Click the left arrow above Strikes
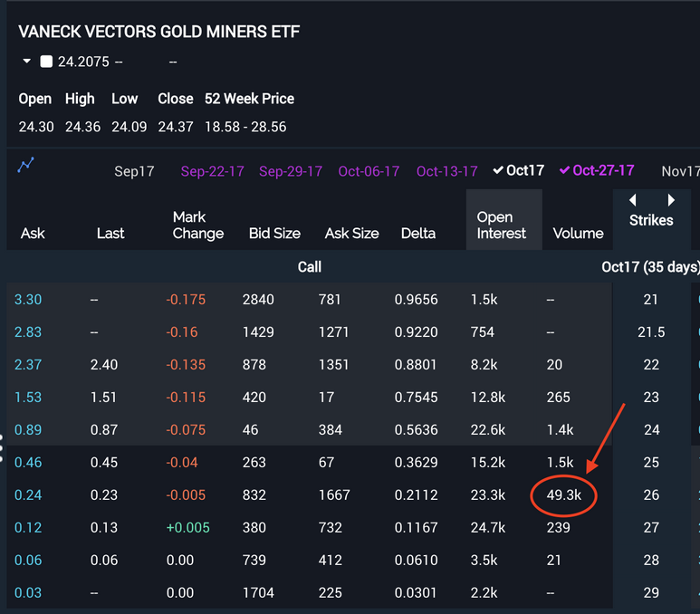Image resolution: width=700 pixels, height=614 pixels. click(632, 200)
